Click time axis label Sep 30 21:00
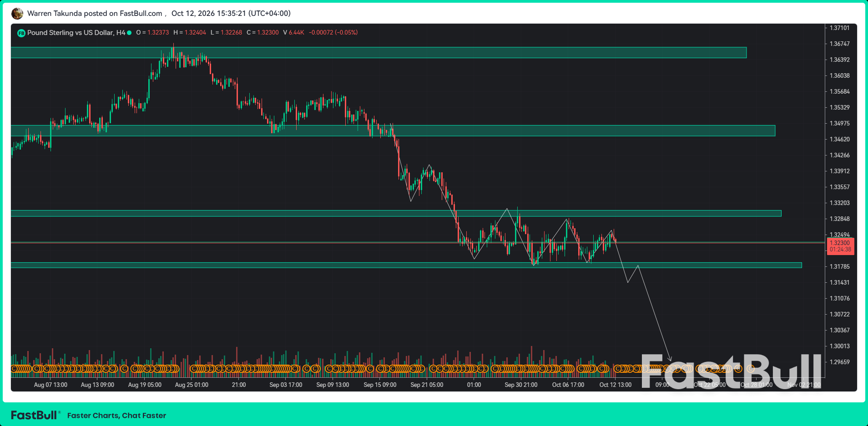Screen dimensions: 868x426 coord(521,385)
